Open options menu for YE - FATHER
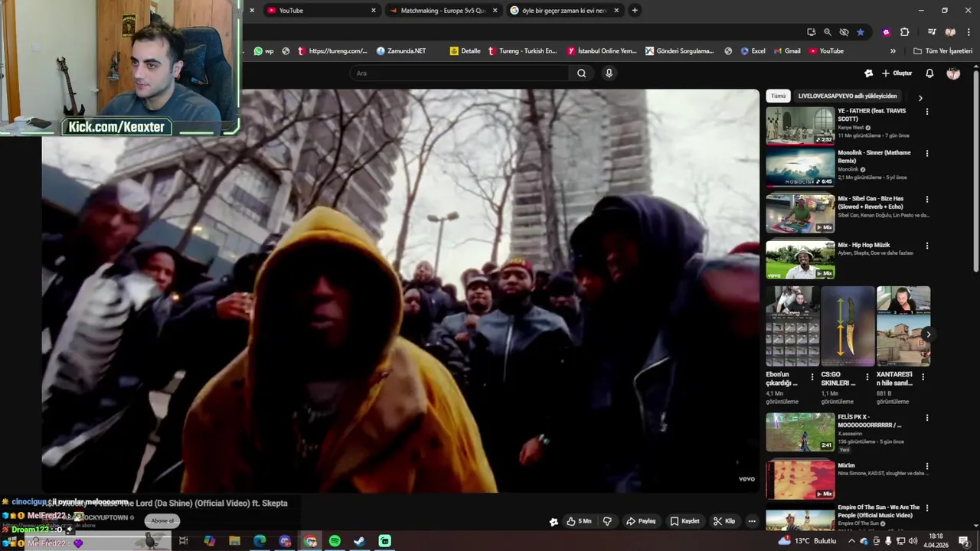This screenshot has width=980, height=551. (927, 112)
